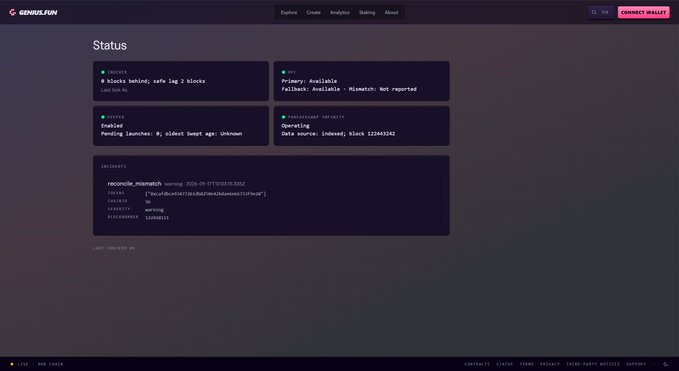Click the blocknumber value in incident
The height and width of the screenshot is (371, 679).
157,217
